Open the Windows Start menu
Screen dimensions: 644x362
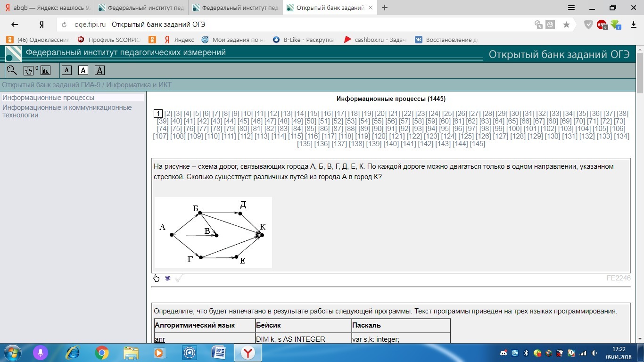(x=12, y=353)
